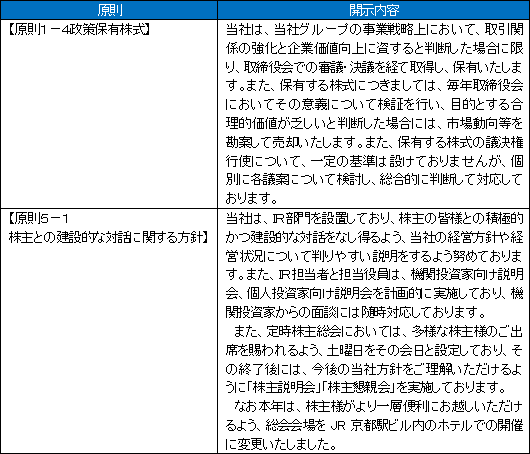Screen dimensions: 530x454
Task: Click the line mentioning JR 京都駅ビル内のホテル
Action: tap(374, 425)
